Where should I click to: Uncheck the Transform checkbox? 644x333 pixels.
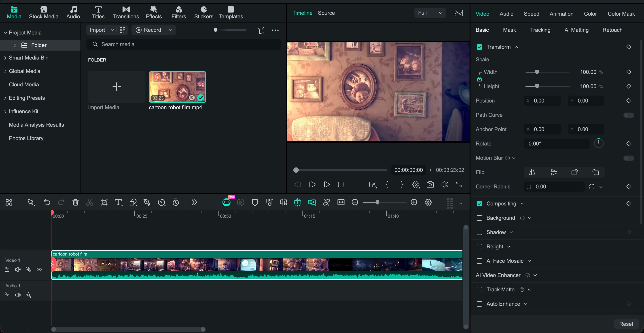479,47
